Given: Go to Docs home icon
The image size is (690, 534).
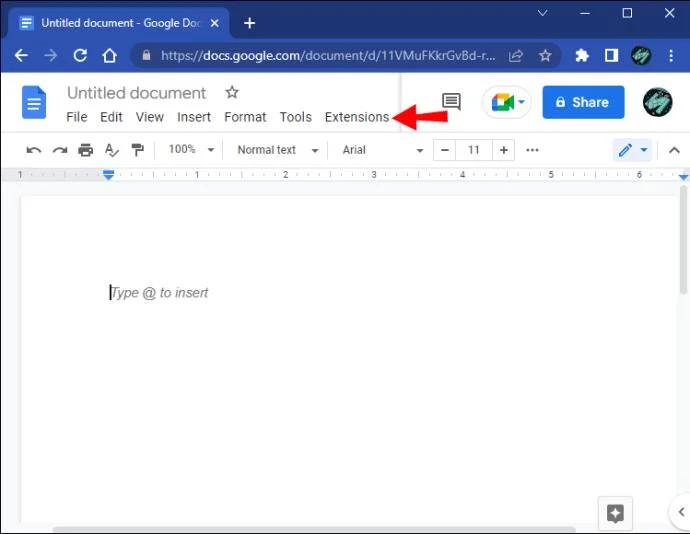Looking at the screenshot, I should [x=34, y=102].
